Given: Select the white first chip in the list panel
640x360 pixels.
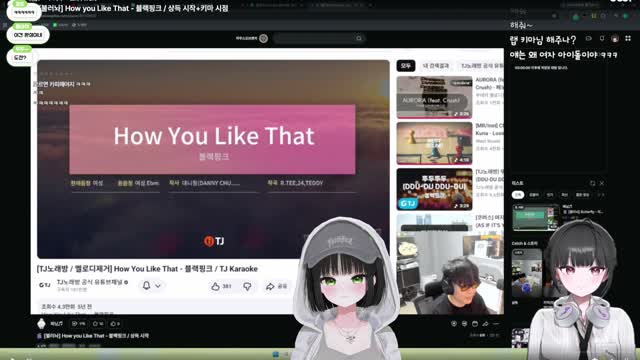Looking at the screenshot, I should coord(518,195).
